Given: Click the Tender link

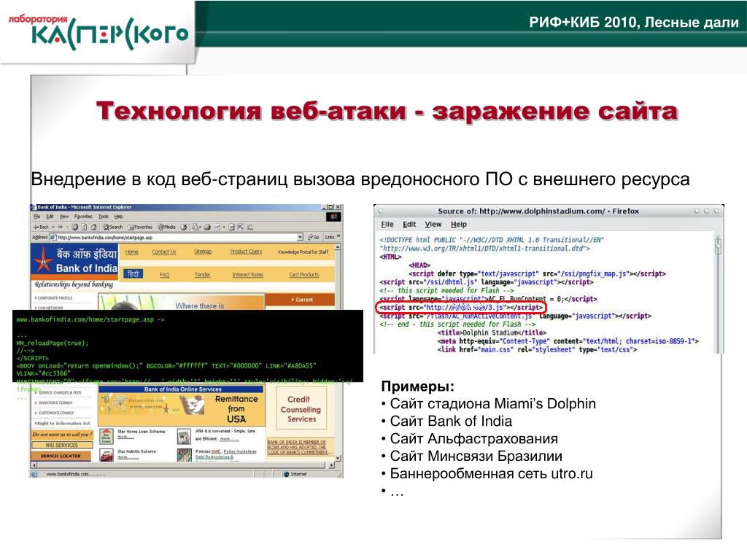Looking at the screenshot, I should point(203,275).
